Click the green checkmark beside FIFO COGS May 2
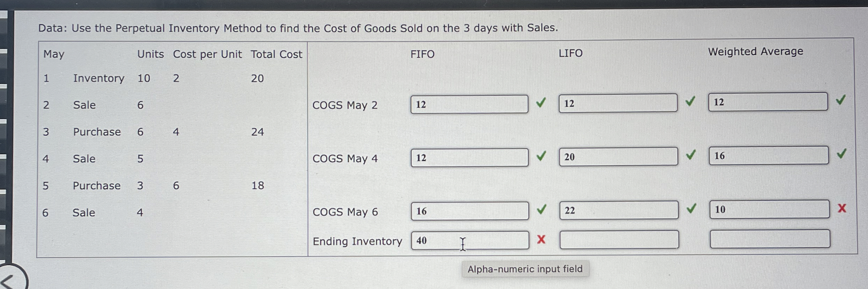Viewport: 868px width, 289px height. 541,102
